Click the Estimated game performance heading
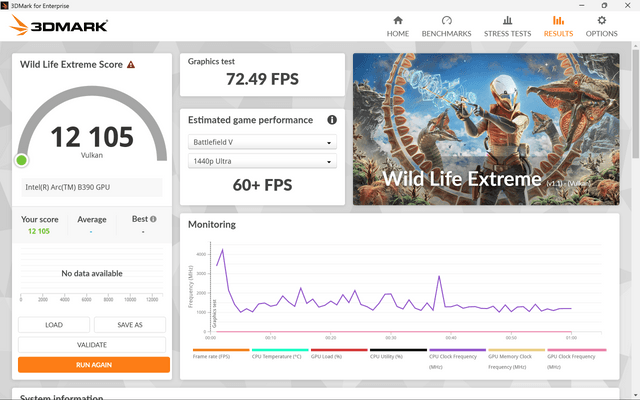The image size is (640, 400). [x=250, y=120]
